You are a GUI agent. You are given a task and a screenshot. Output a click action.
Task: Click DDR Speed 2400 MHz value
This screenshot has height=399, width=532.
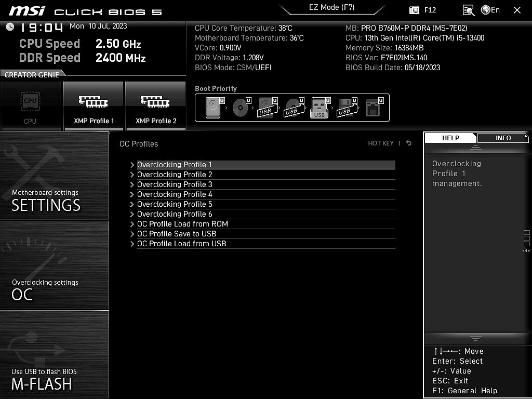[x=121, y=58]
